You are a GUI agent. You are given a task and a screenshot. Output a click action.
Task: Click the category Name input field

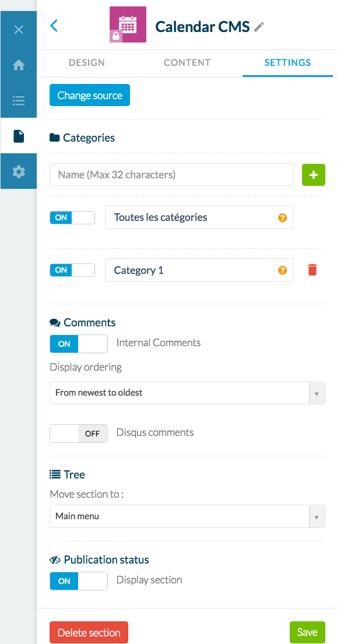(171, 175)
